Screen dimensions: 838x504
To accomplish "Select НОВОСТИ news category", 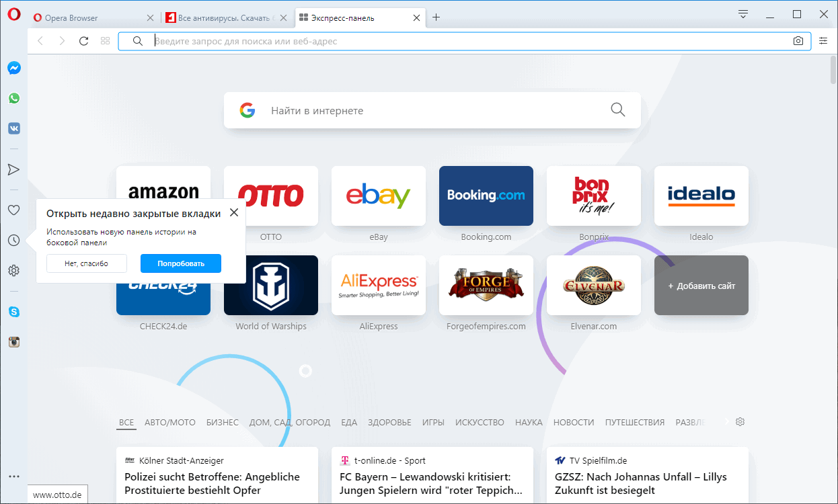I will [x=574, y=423].
